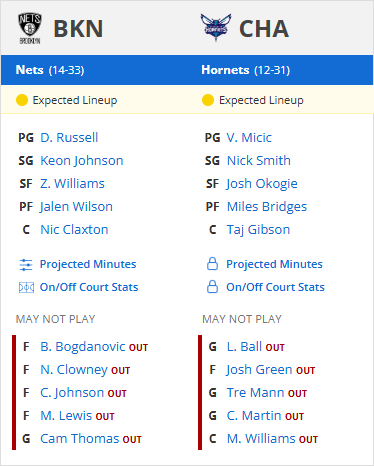
Task: Select Nic Claxton in the Nets lineup
Action: (74, 230)
